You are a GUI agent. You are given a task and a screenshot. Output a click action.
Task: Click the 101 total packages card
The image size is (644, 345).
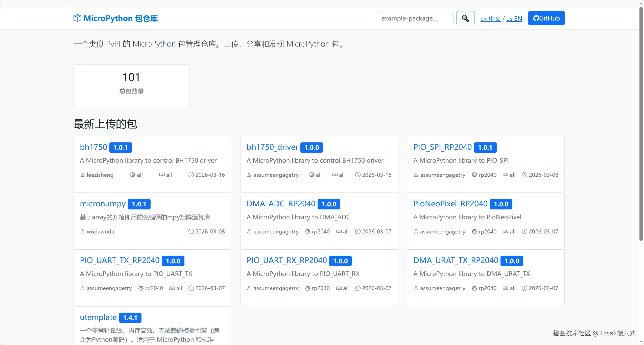click(x=131, y=86)
